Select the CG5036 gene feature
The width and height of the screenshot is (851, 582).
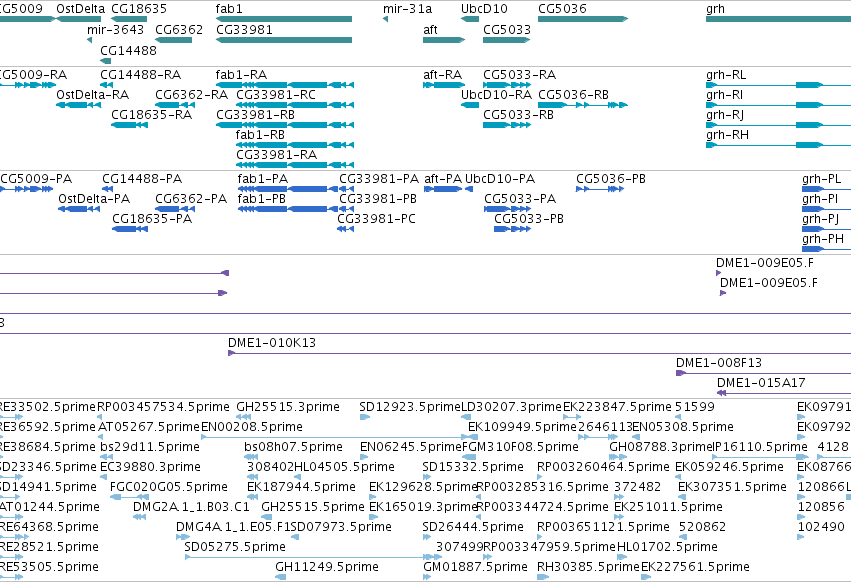tap(583, 19)
